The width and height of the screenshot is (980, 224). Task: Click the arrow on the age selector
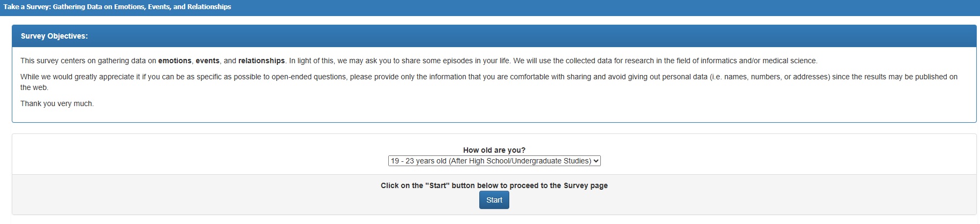point(597,161)
